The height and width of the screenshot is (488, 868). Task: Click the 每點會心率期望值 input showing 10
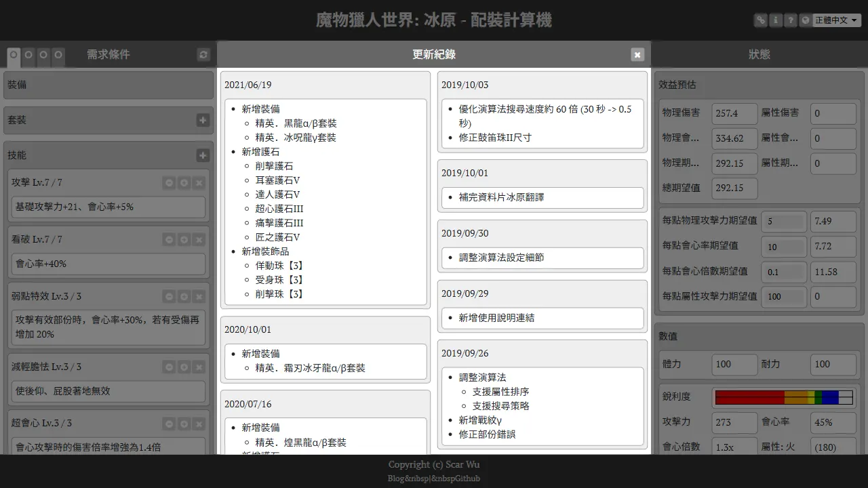(784, 246)
